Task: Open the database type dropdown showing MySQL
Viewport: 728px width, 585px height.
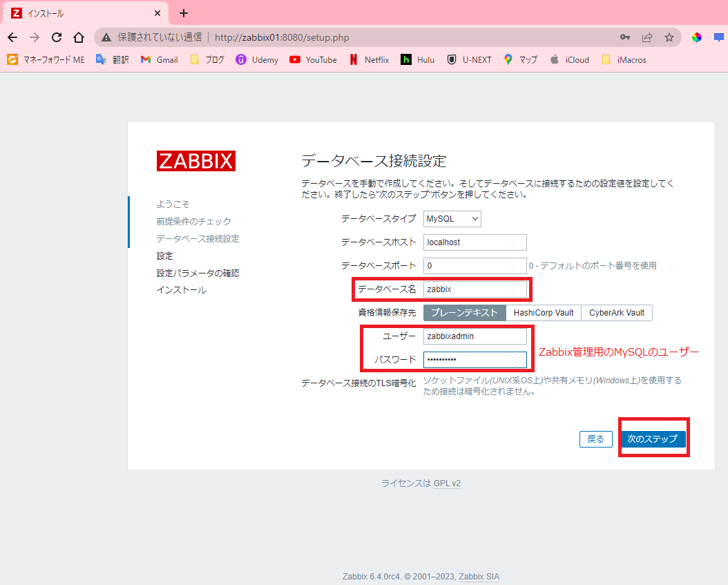Action: click(x=452, y=218)
